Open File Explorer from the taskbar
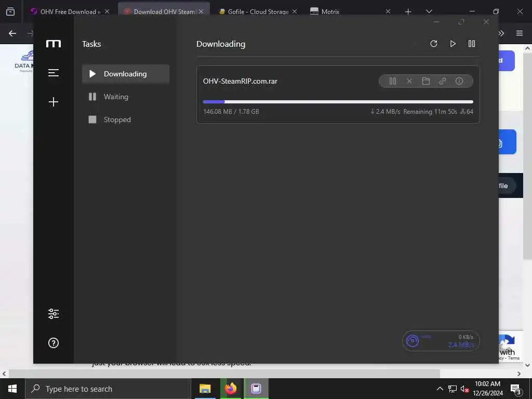This screenshot has height=399, width=532. pyautogui.click(x=205, y=389)
